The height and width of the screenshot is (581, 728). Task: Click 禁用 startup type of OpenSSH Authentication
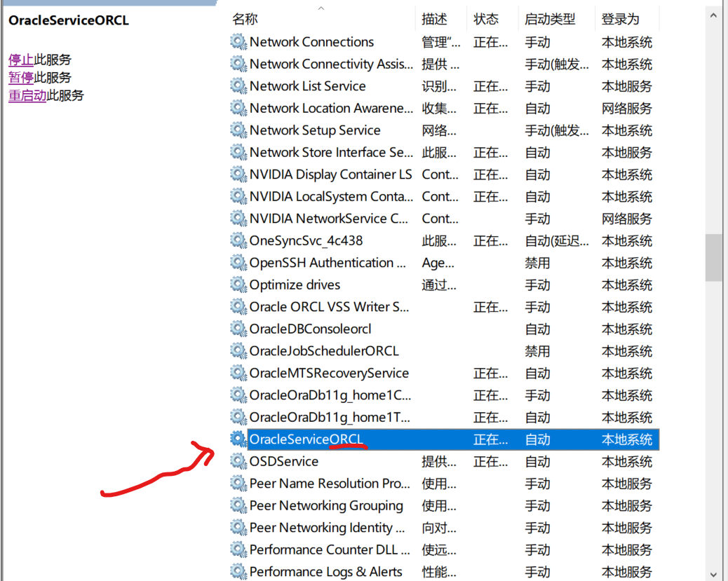point(537,263)
